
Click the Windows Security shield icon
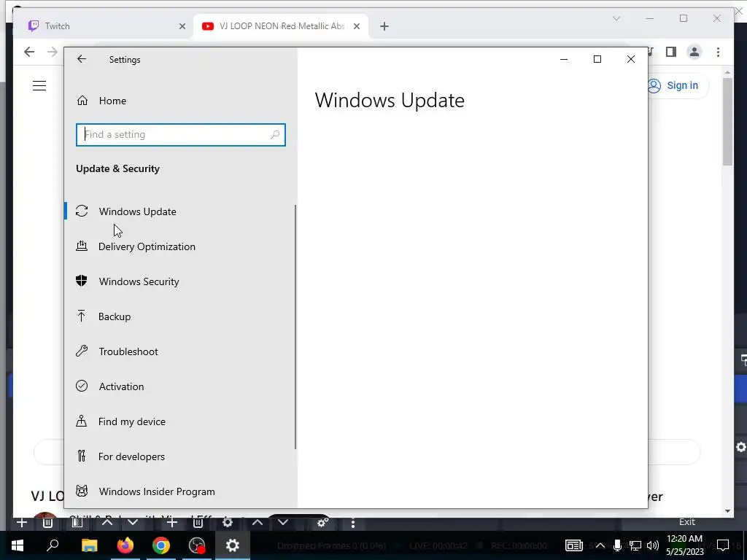point(82,281)
